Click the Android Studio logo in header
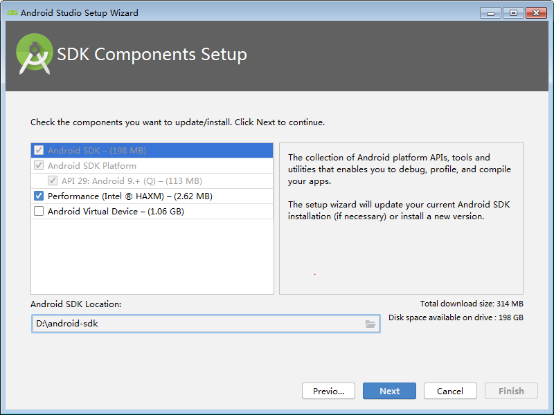Viewport: 554px width, 415px height. point(34,54)
